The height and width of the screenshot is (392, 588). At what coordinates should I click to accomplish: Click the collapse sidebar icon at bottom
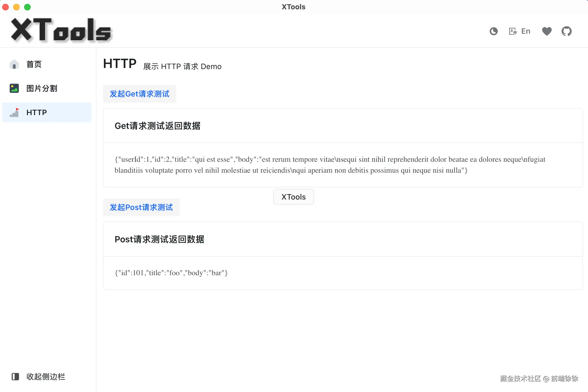tap(16, 377)
